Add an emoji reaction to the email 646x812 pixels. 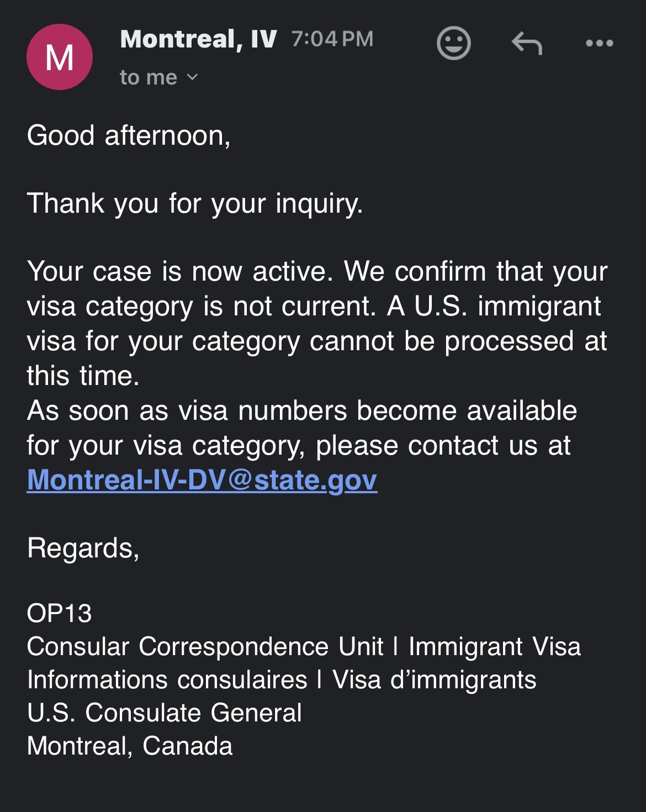tap(453, 43)
